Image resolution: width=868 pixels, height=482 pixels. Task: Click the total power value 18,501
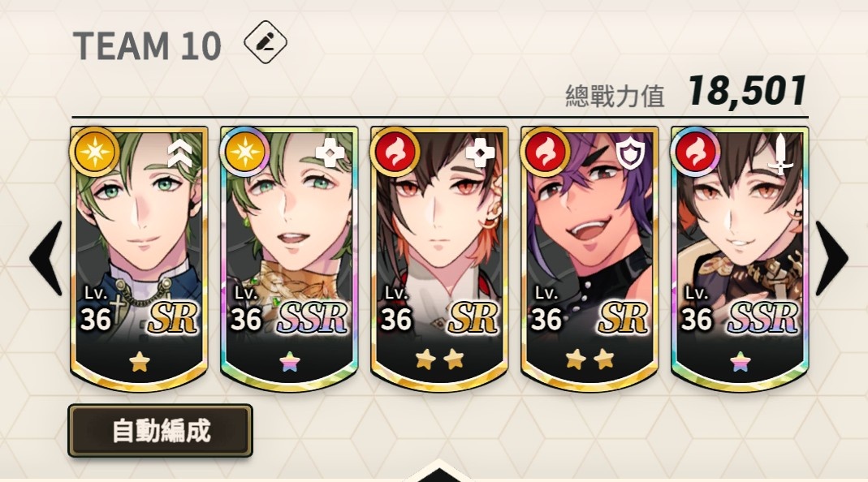pyautogui.click(x=747, y=92)
